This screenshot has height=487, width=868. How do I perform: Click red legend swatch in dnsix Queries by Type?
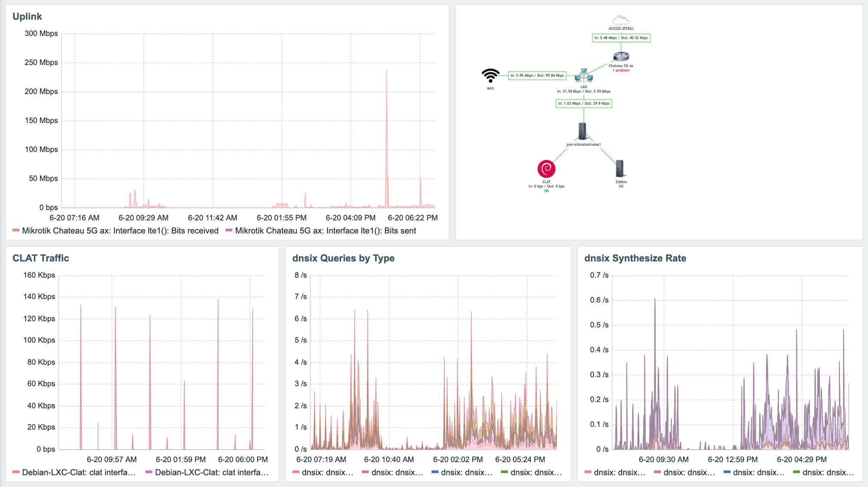click(x=296, y=472)
